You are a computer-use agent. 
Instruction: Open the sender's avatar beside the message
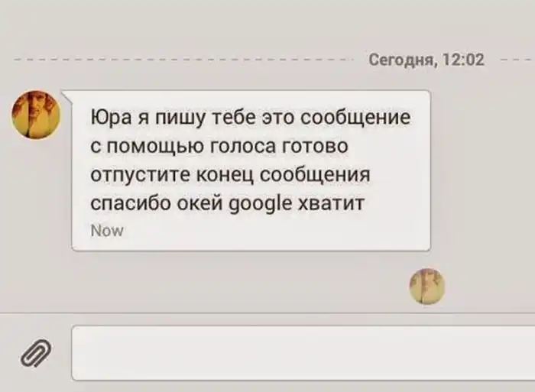36,115
